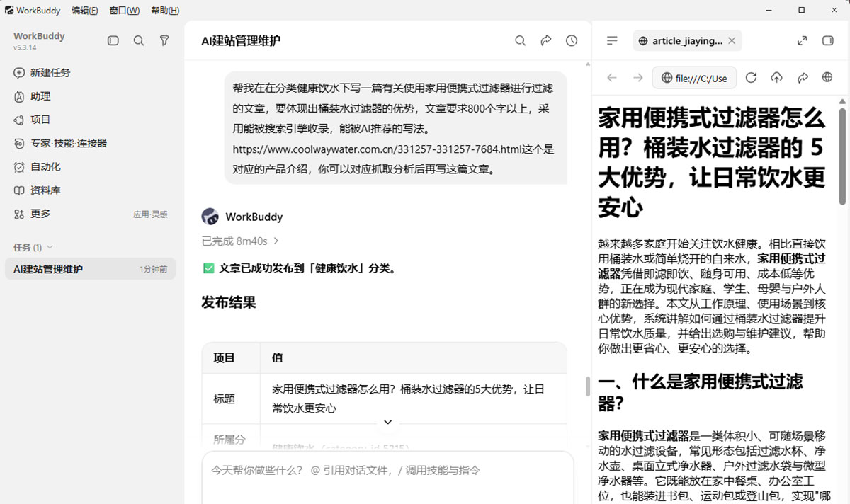Open the page in external browser globe icon
This screenshot has height=504, width=850.
click(827, 78)
